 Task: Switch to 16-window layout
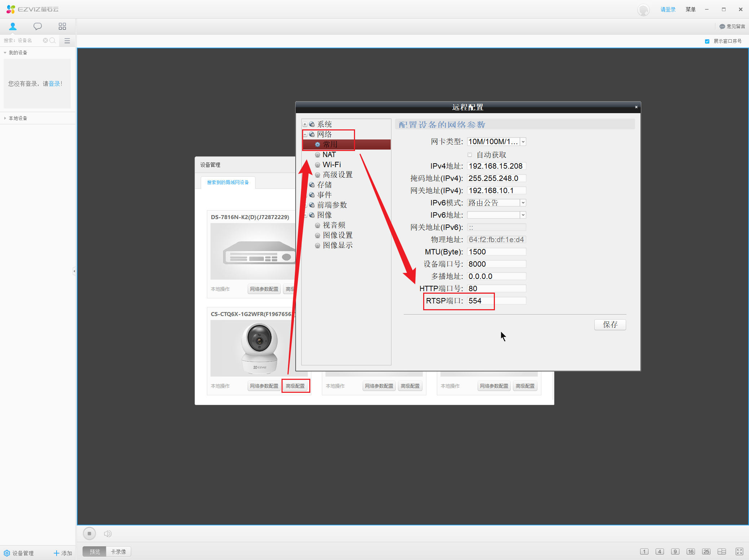pyautogui.click(x=691, y=552)
